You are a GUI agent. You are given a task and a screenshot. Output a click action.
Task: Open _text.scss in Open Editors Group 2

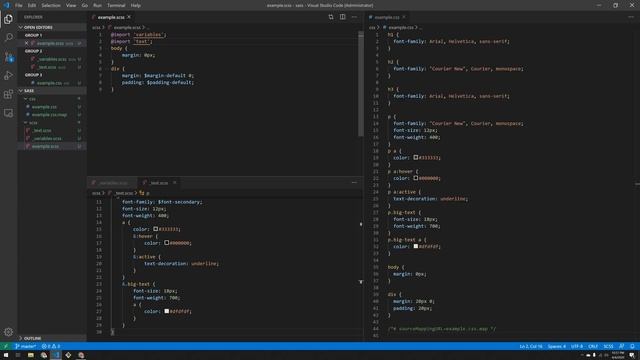52,67
